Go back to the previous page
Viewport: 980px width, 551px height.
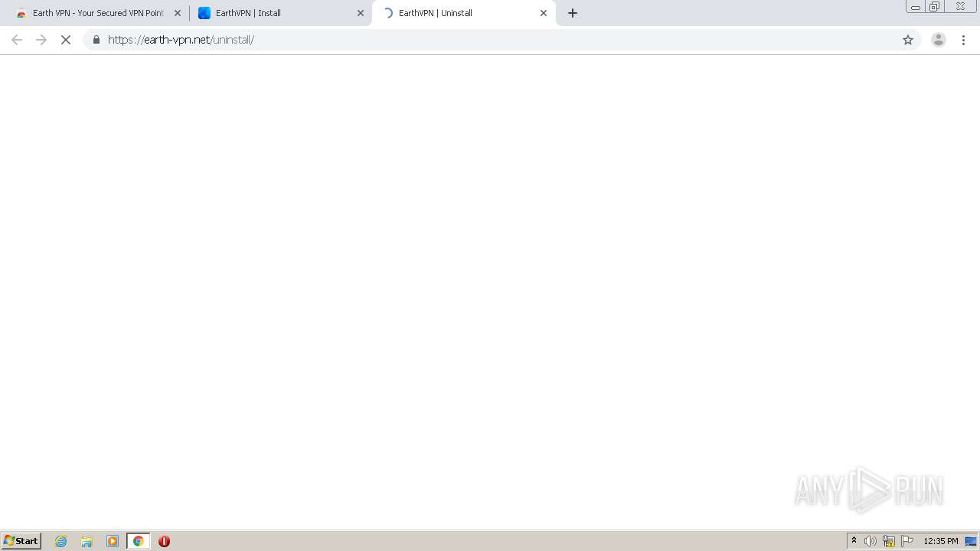click(17, 40)
